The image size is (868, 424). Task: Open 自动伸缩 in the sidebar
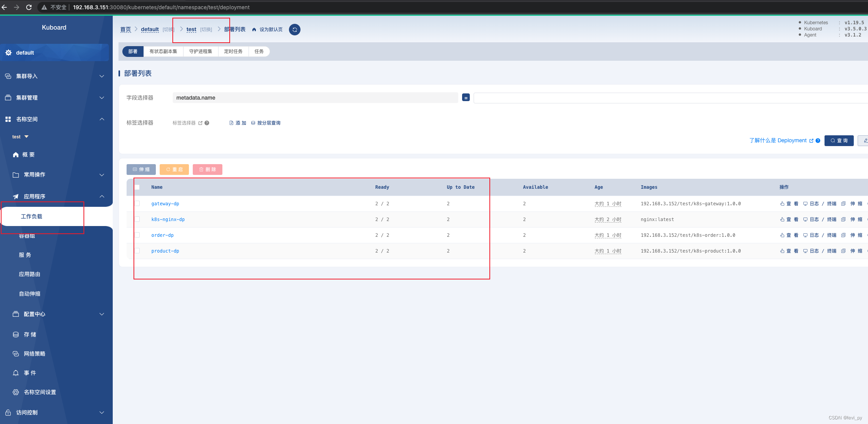(30, 294)
